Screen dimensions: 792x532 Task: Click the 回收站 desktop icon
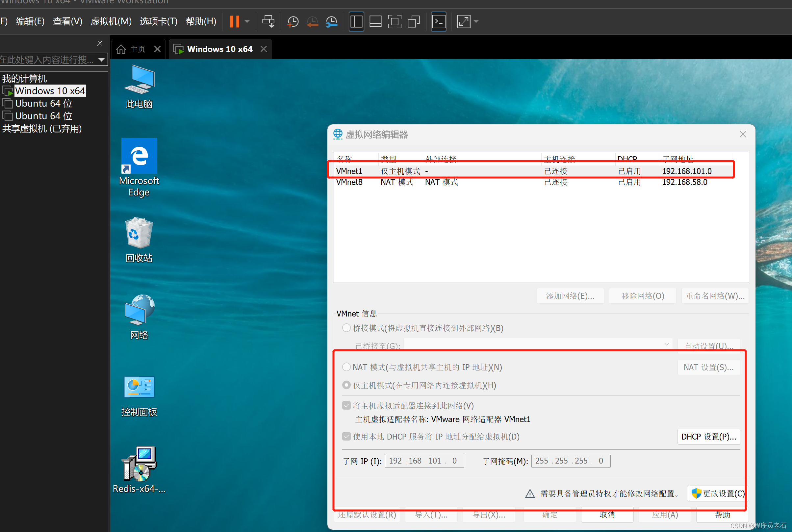tap(139, 240)
